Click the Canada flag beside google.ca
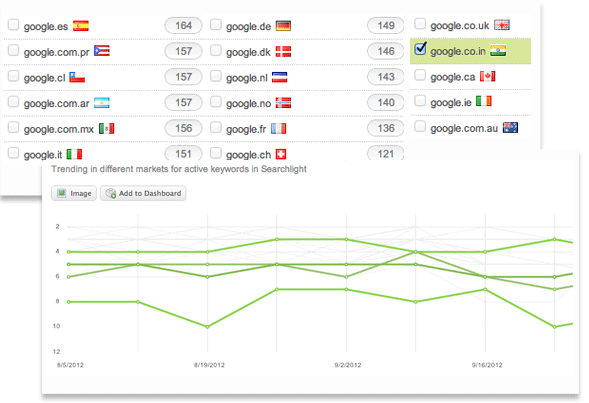589x403 pixels. click(488, 77)
